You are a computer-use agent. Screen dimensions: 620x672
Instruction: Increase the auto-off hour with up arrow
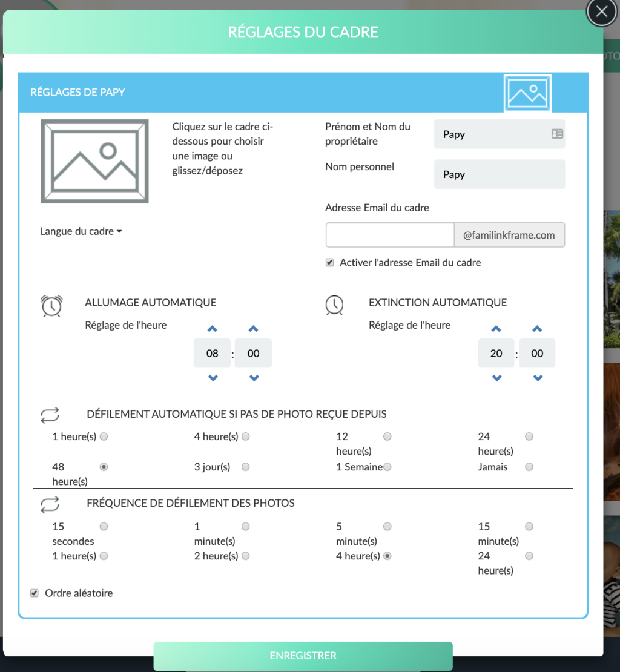pyautogui.click(x=496, y=329)
